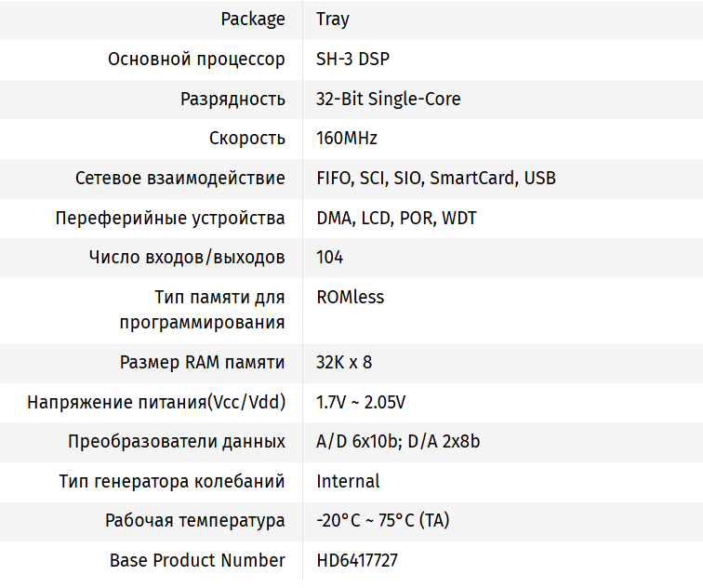Viewport: 703px width, 588px height.
Task: Click the Разрядность label
Action: tap(232, 99)
